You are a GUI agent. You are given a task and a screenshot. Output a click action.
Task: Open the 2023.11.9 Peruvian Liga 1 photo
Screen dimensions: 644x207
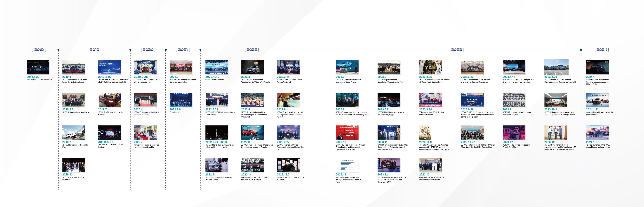[x=425, y=133]
